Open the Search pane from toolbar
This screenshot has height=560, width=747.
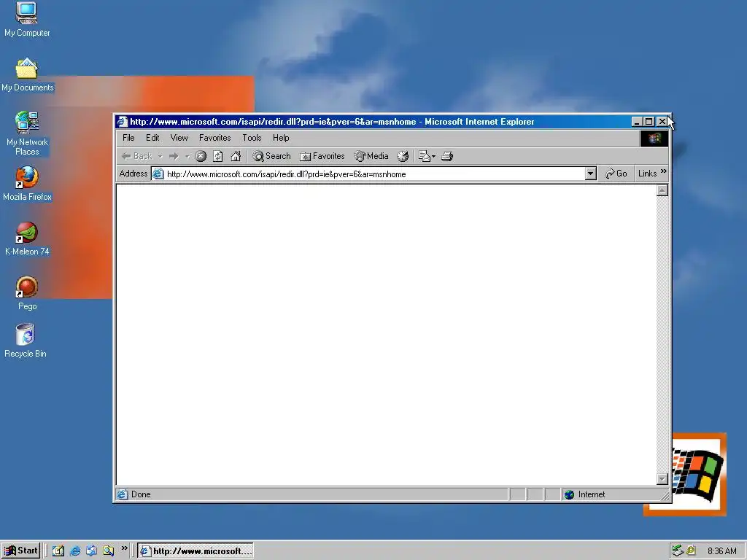[271, 156]
